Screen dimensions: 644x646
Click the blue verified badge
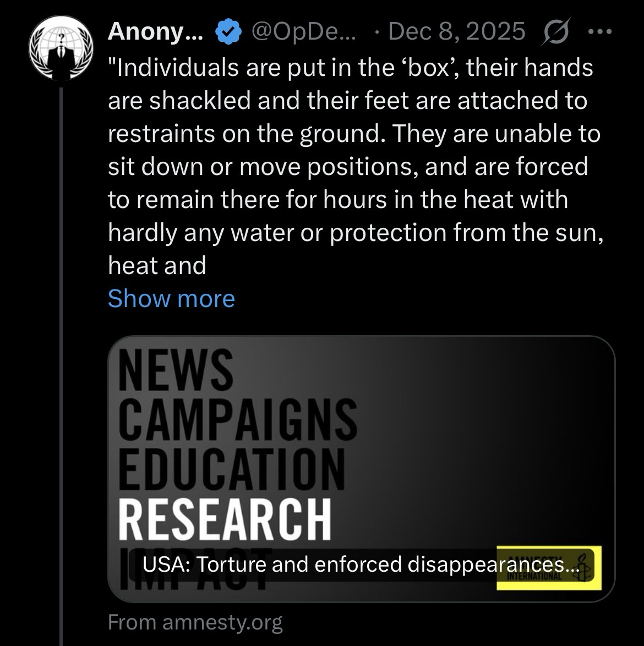[x=227, y=31]
